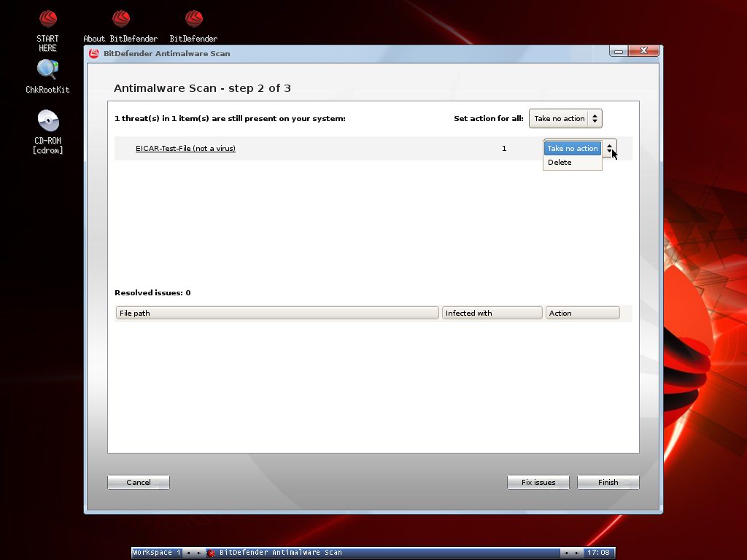Close the BitDefender Antimalware Scan window
The width and height of the screenshot is (747, 560).
coord(643,50)
